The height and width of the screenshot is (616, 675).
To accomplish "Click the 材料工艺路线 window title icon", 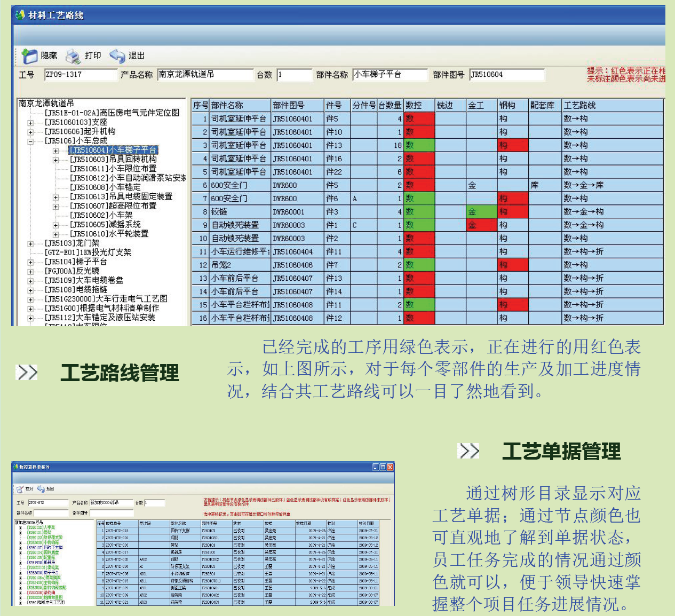I will tap(20, 15).
